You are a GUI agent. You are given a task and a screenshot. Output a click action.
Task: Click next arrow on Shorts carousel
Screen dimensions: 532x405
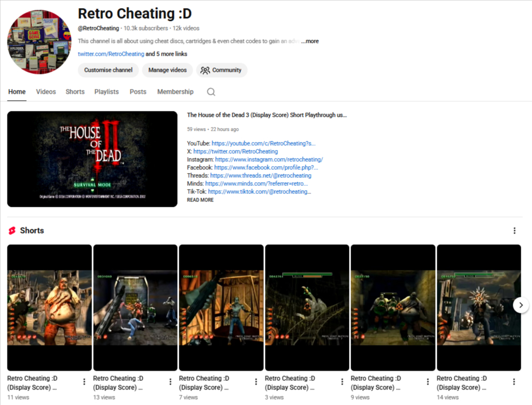521,305
